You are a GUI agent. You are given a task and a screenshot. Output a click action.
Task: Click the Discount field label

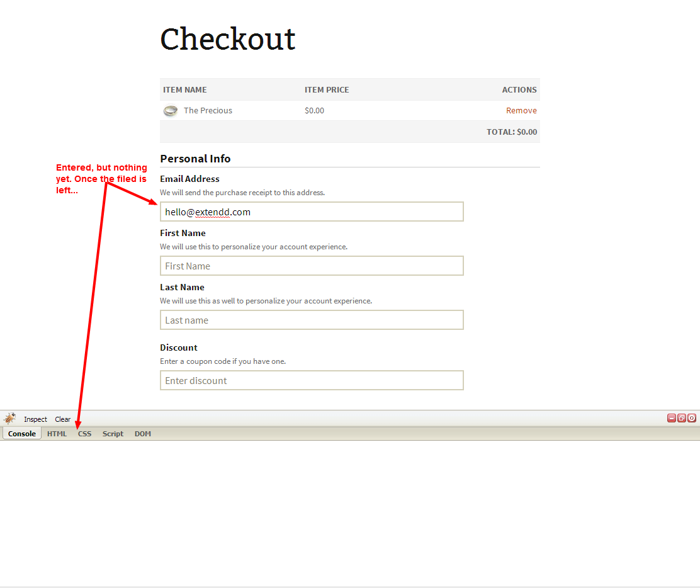(x=179, y=348)
